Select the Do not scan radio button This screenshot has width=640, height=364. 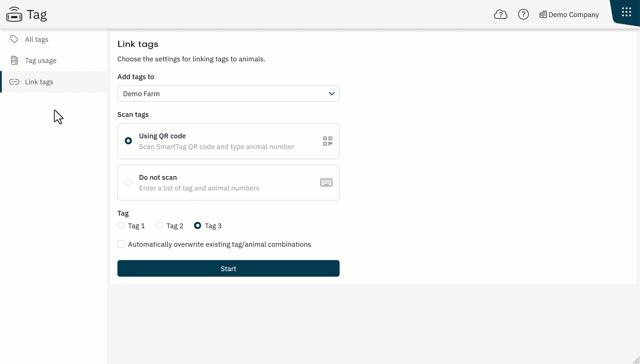pos(128,182)
